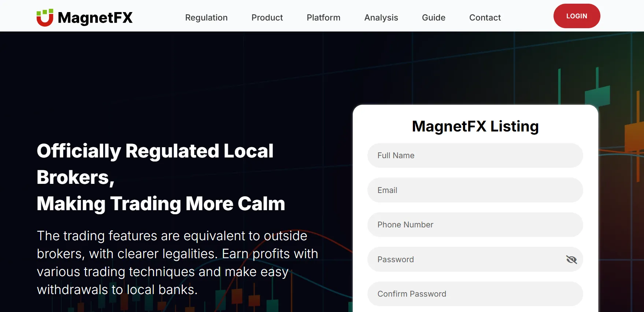Image resolution: width=644 pixels, height=312 pixels.
Task: Click the MagnetFX brand name text
Action: pyautogui.click(x=95, y=18)
